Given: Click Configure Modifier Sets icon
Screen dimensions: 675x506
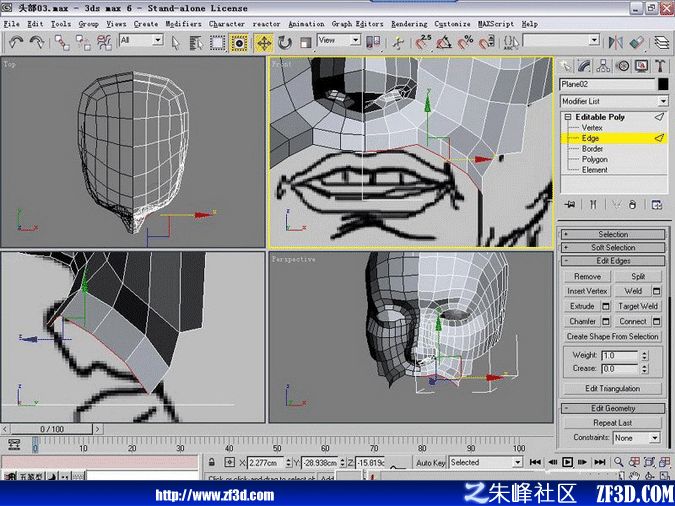Looking at the screenshot, I should (657, 205).
